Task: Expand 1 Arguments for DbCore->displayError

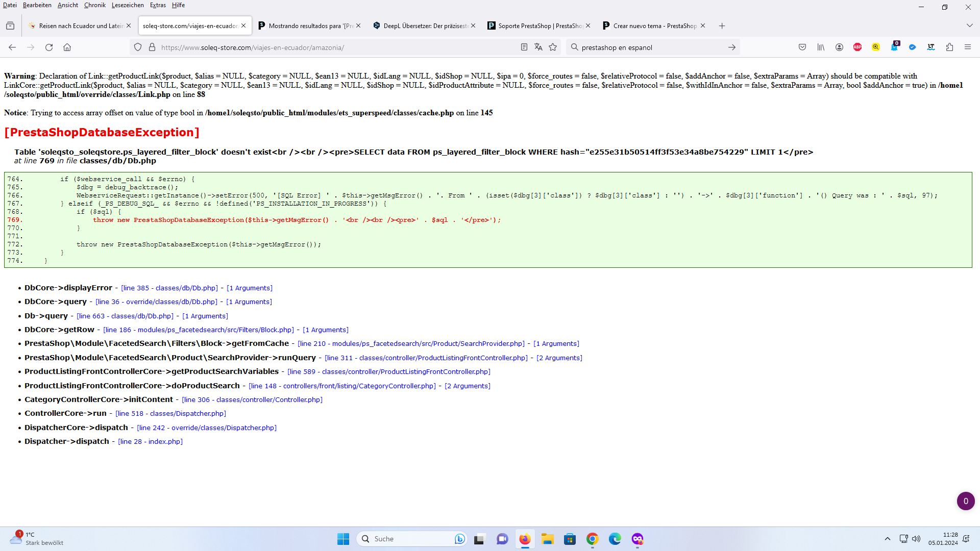Action: click(250, 288)
